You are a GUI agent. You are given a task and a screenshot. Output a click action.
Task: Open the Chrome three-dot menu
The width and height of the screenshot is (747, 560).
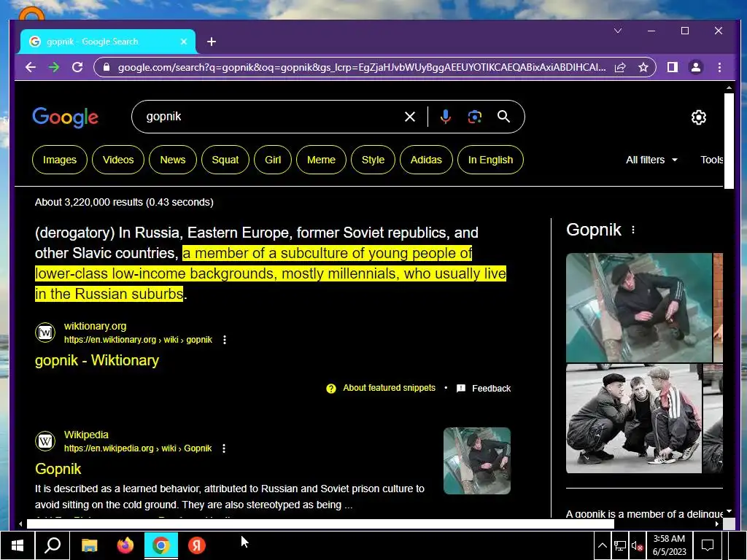point(719,67)
